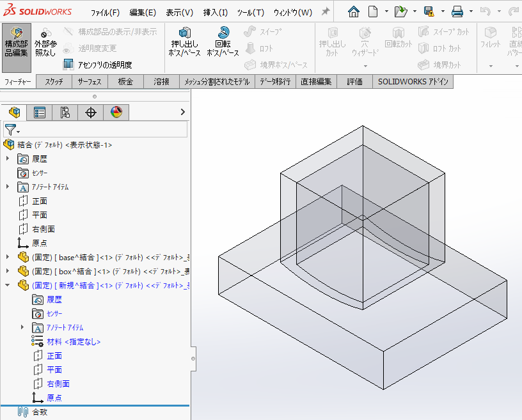Click the Save icon
Screen dimensions: 522x420
point(429,12)
